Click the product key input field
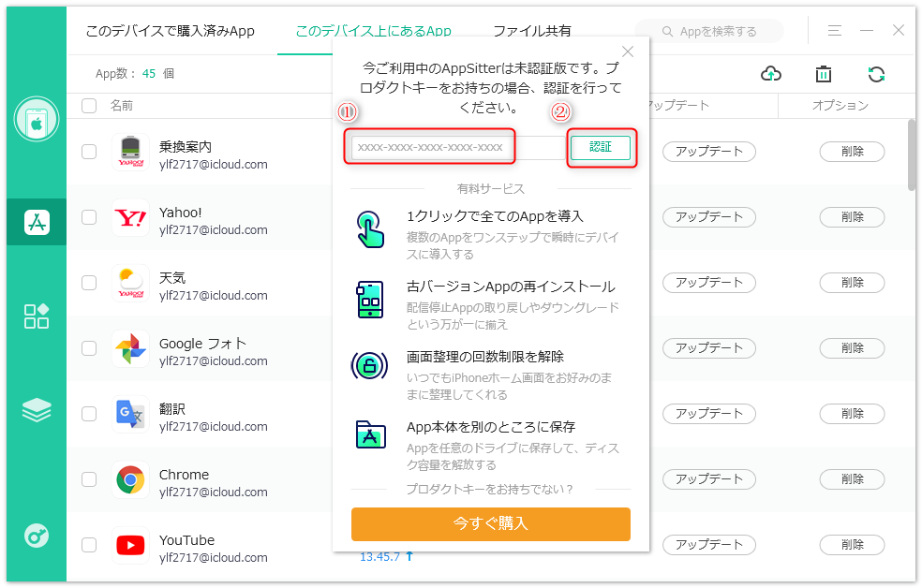Image resolution: width=922 pixels, height=588 pixels. coord(458,147)
